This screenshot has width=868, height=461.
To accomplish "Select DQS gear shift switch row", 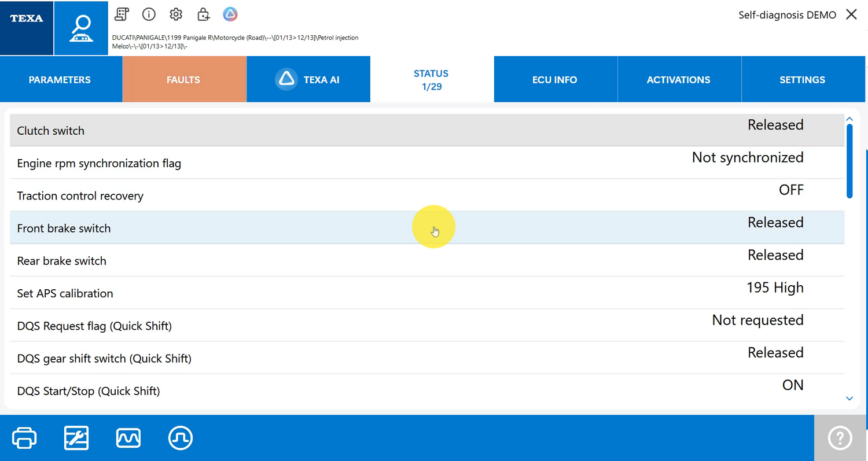I will coord(427,357).
